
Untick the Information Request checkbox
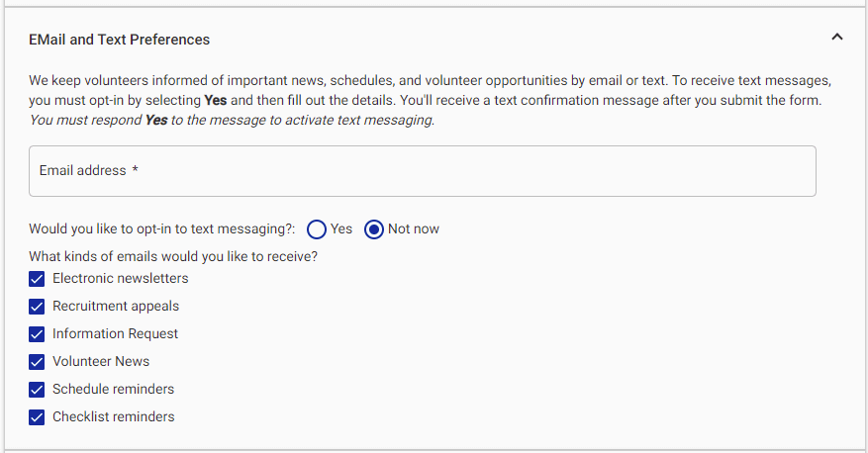38,334
